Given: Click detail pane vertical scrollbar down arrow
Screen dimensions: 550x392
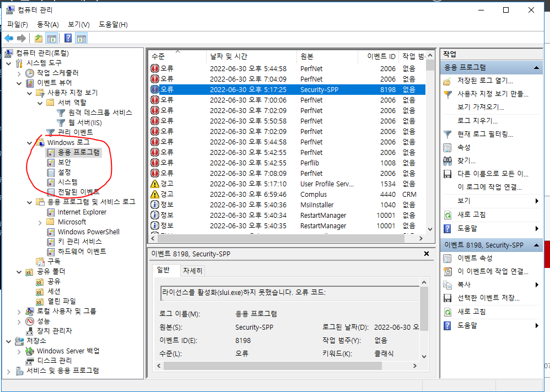Looking at the screenshot, I should 424,357.
